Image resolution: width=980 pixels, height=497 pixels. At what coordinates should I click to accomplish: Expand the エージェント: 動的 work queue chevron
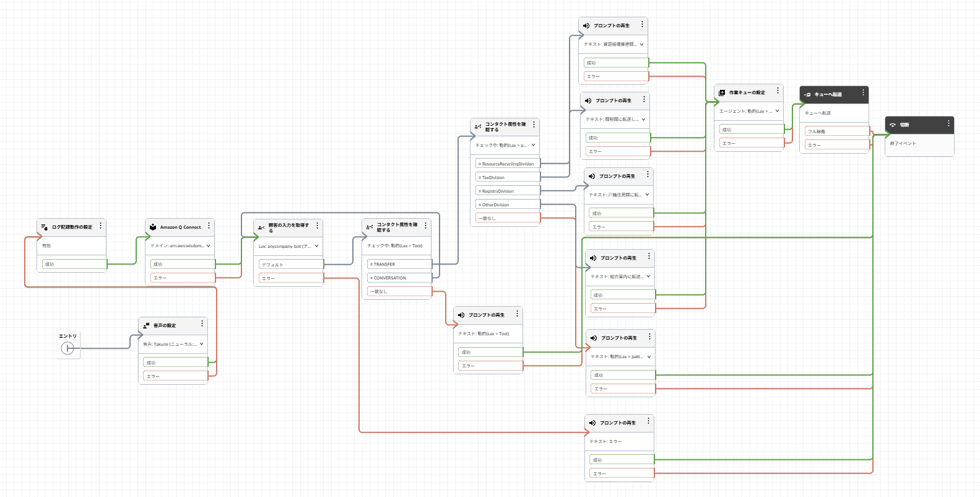pyautogui.click(x=777, y=112)
